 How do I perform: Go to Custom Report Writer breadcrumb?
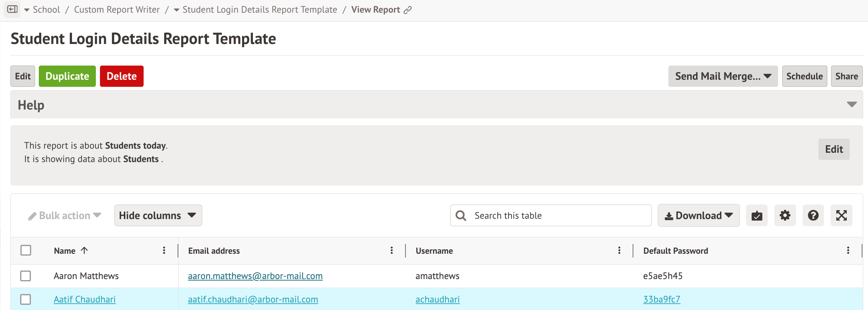point(117,10)
